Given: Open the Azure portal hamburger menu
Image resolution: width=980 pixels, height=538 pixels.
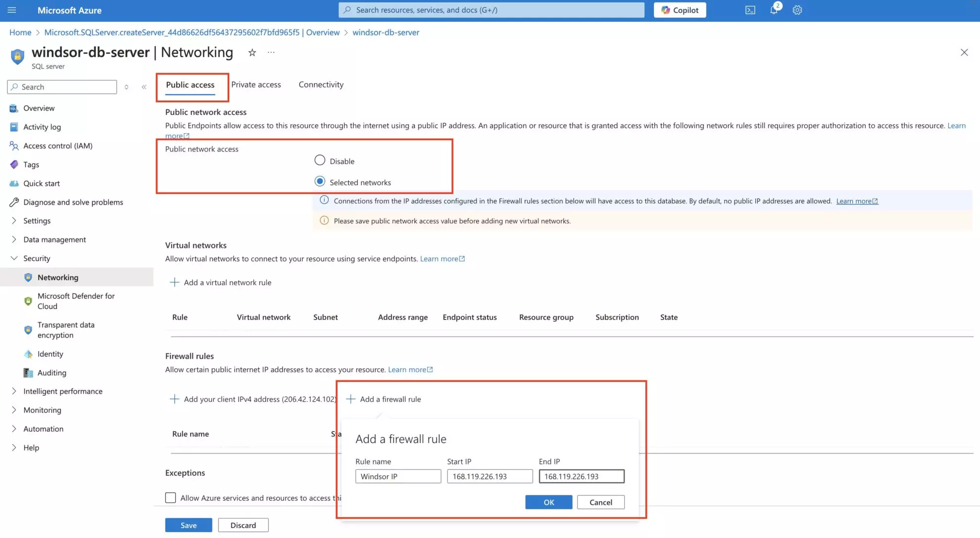Looking at the screenshot, I should (x=12, y=10).
